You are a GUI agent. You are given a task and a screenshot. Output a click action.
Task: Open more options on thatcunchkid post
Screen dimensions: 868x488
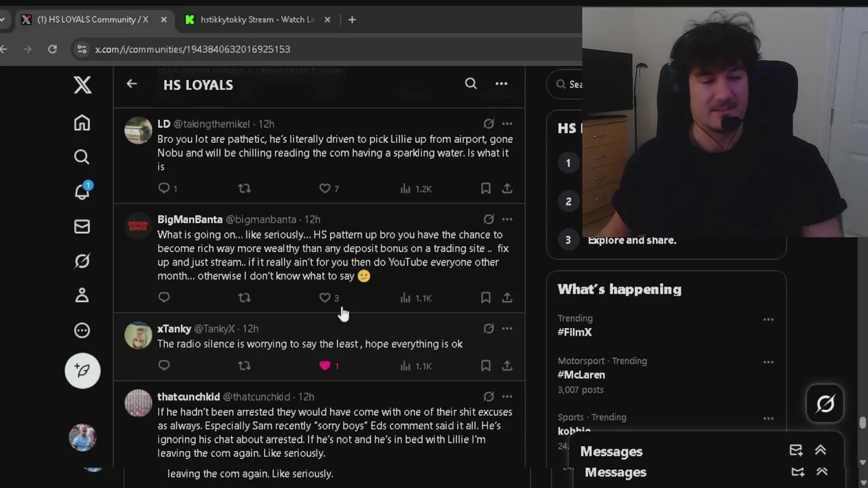coord(507,396)
